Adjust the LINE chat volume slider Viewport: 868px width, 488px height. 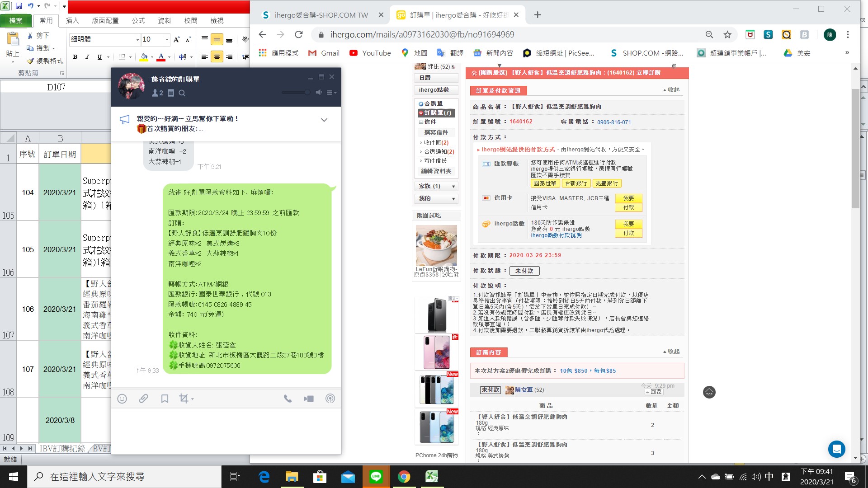tap(296, 92)
